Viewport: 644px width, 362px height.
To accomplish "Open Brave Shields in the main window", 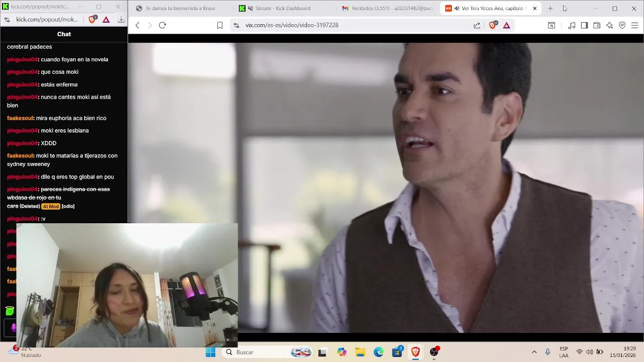I will (493, 25).
